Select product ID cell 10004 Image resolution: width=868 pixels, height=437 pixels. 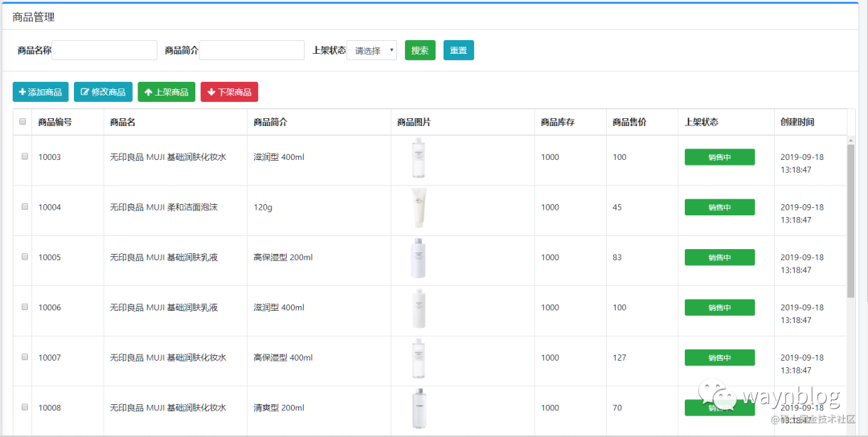click(49, 207)
